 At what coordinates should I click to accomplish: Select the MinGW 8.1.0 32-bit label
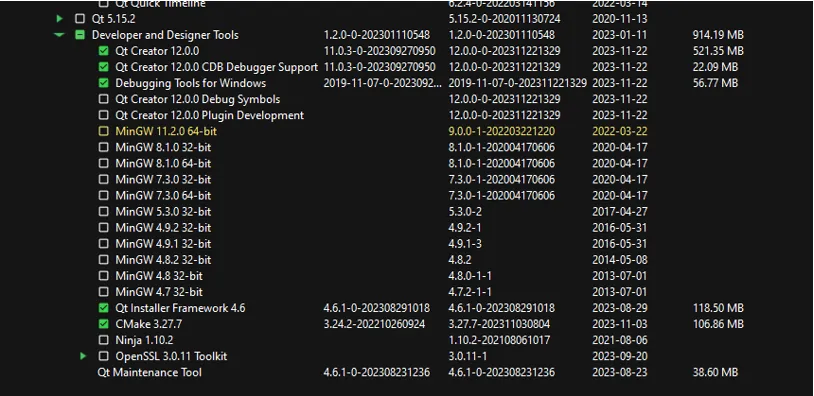[x=163, y=147]
